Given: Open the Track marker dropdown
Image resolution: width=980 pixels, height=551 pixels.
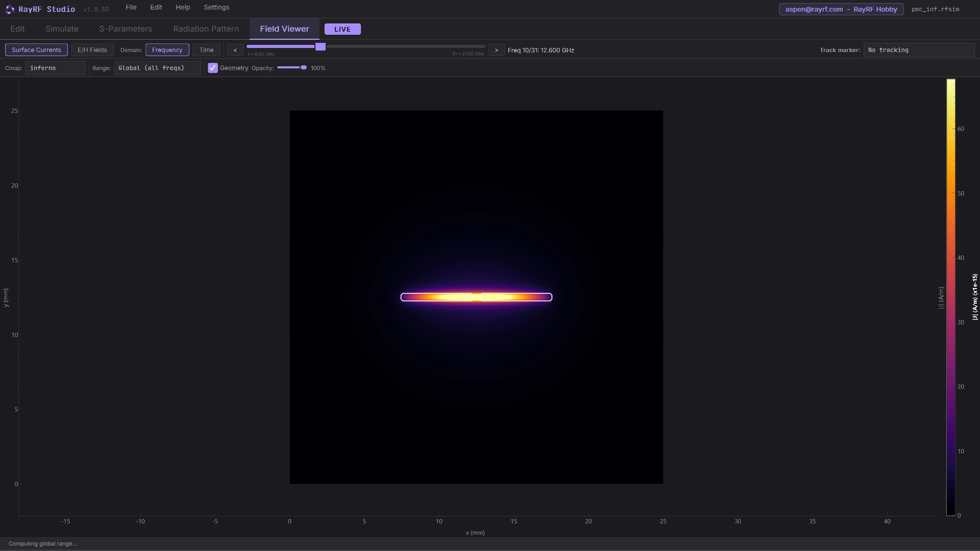Looking at the screenshot, I should coord(919,50).
